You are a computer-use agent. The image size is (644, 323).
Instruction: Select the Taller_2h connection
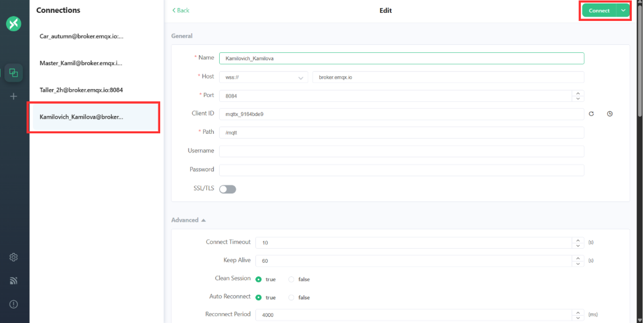point(96,90)
